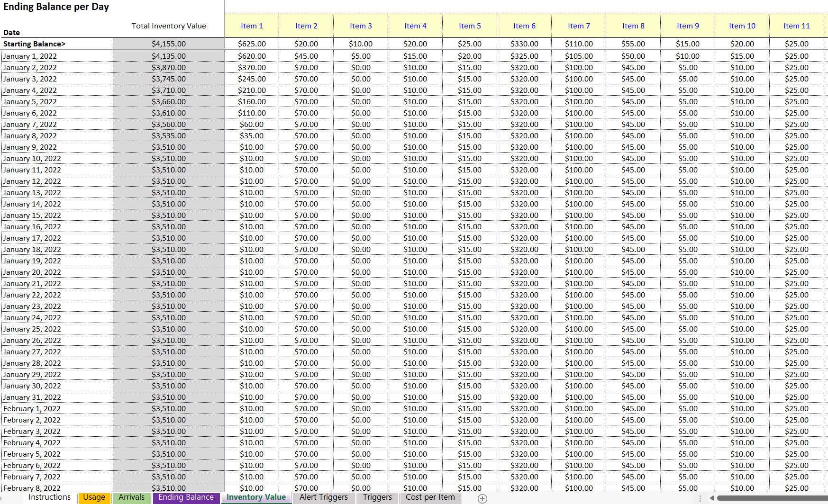Switch to the Usage sheet tab

pos(94,497)
